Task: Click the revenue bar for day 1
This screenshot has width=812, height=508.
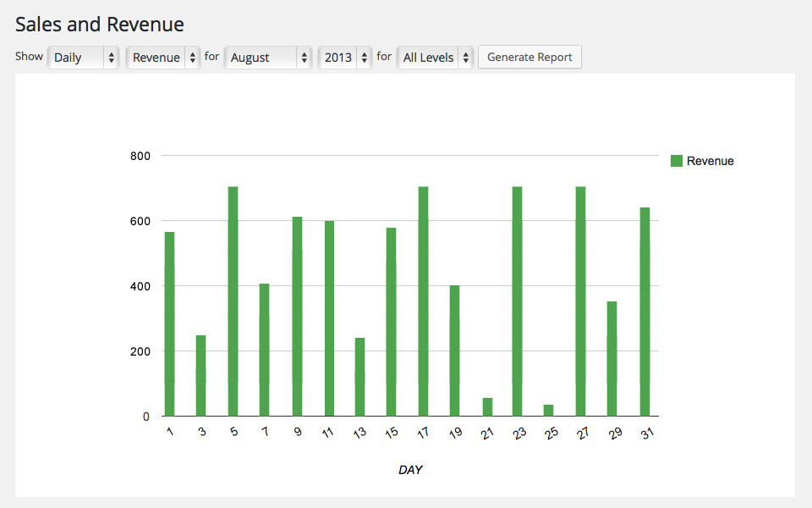Action: [x=169, y=324]
